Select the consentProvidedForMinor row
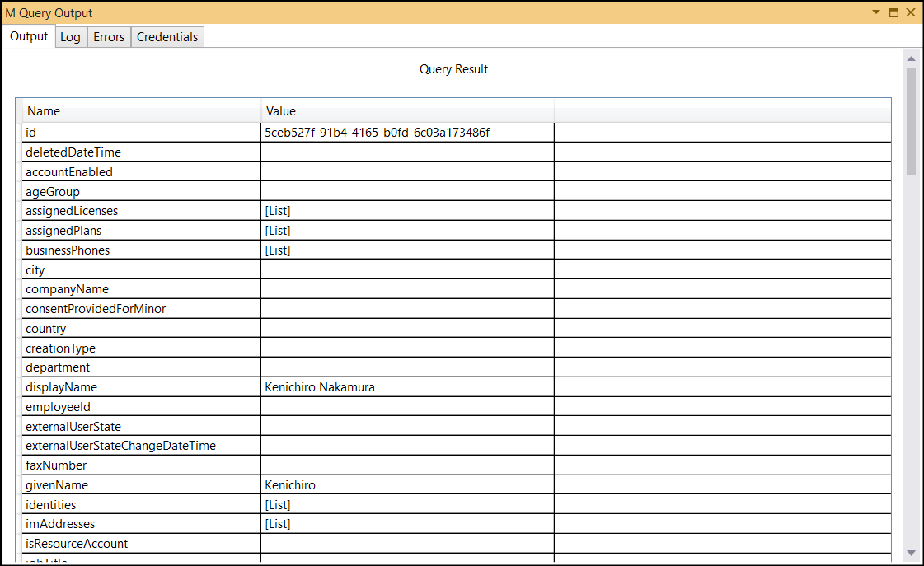This screenshot has height=566, width=924. 457,309
